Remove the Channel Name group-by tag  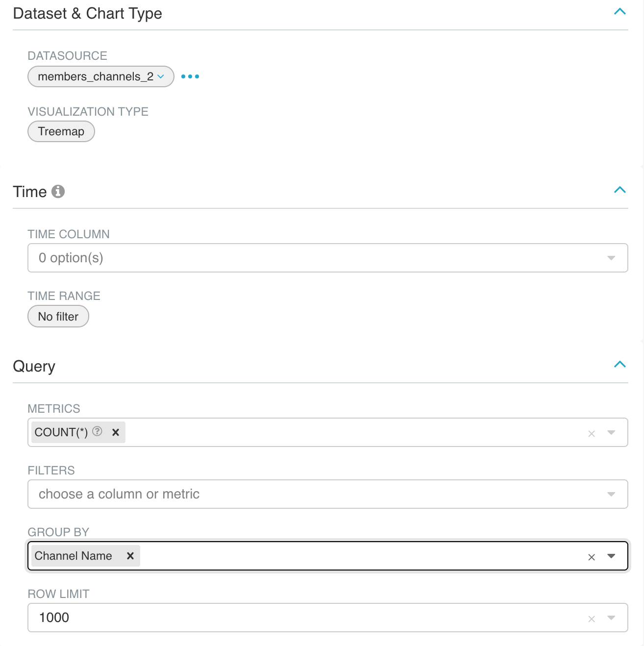tap(130, 556)
